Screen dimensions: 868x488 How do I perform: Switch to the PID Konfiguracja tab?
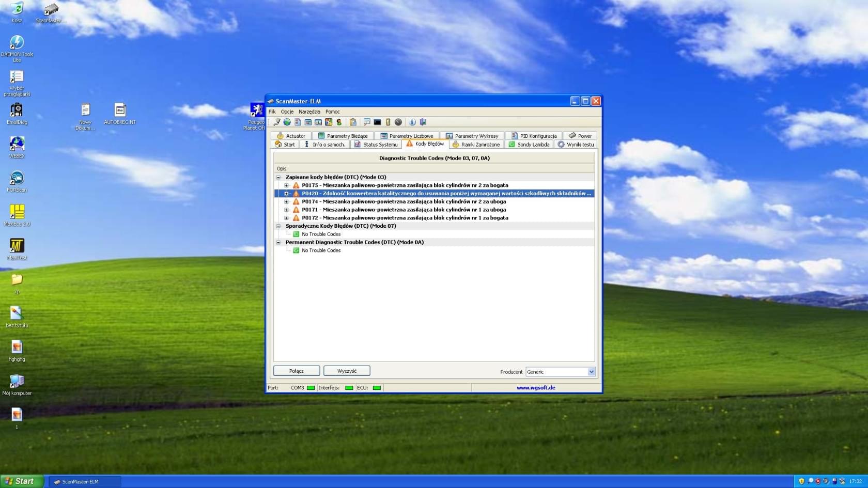coord(534,136)
